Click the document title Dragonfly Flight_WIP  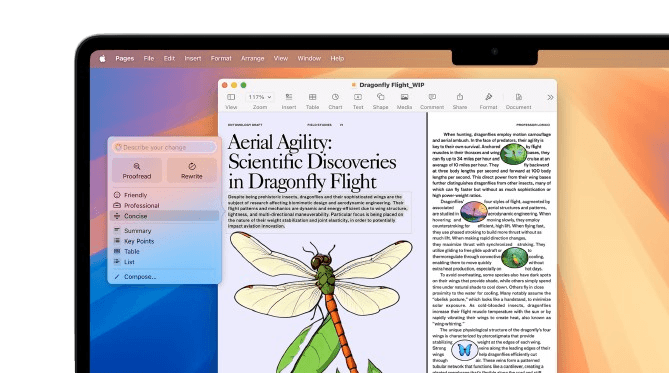point(391,85)
